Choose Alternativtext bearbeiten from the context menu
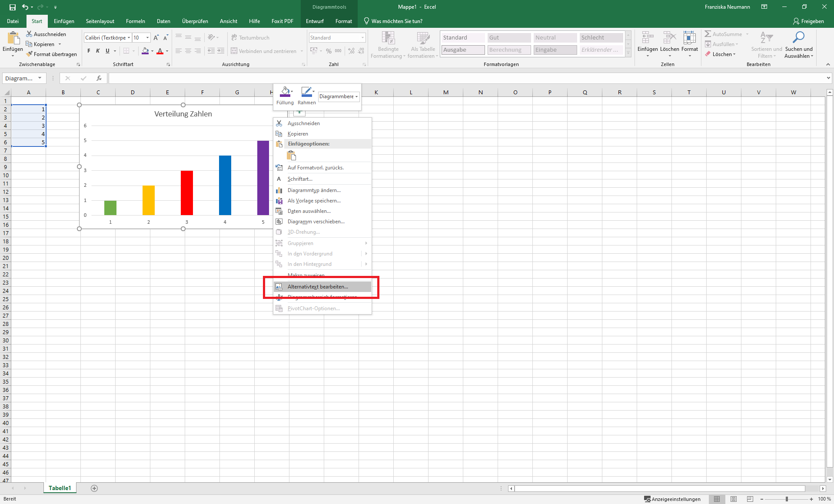834x504 pixels. [317, 286]
